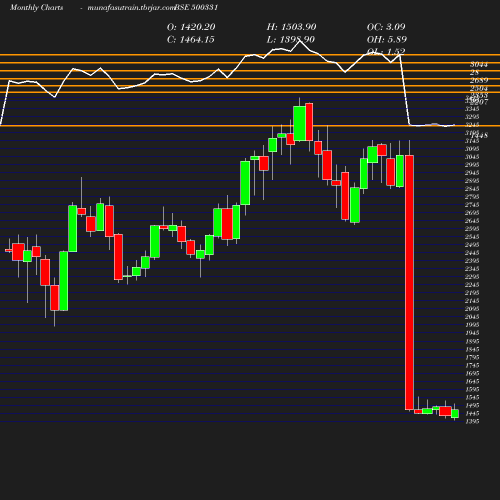Click the price axis label "1395"

[x=472, y=421]
